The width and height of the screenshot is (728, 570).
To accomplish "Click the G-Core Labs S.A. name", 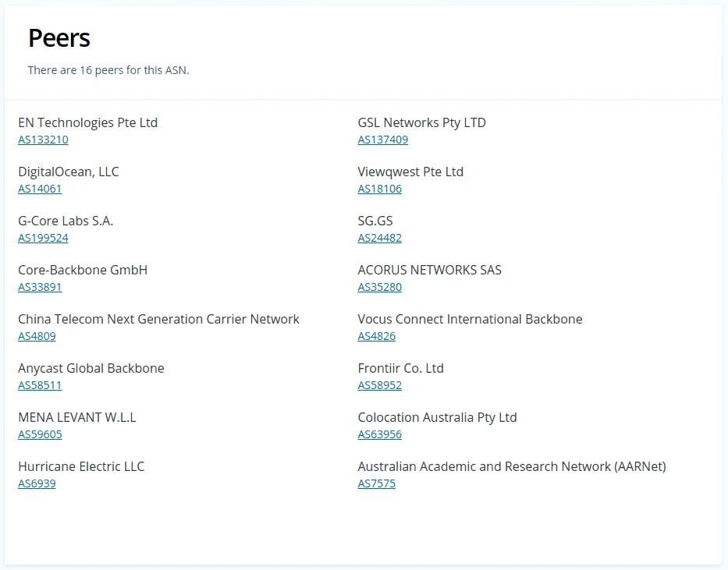I will 66,221.
